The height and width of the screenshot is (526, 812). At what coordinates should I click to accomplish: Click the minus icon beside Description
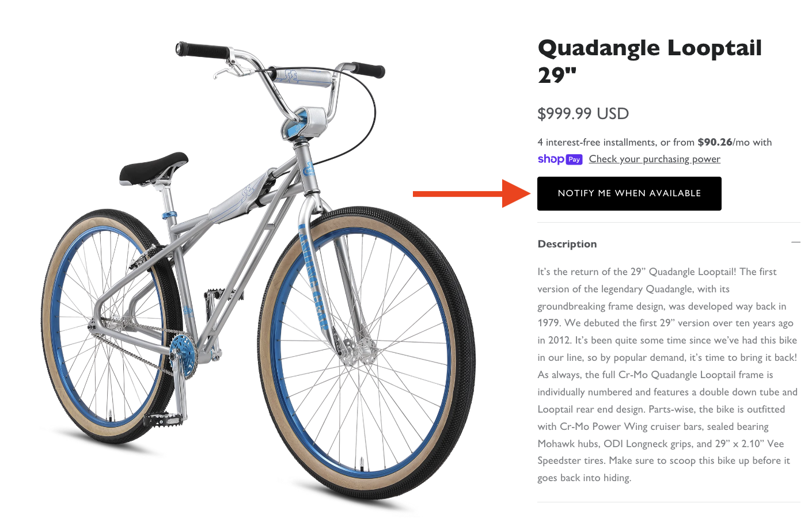click(796, 243)
